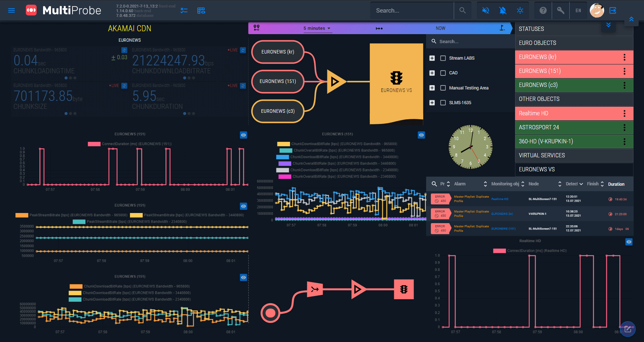Expand statuses panel with double down chevron
This screenshot has height=342, width=644.
[608, 25]
